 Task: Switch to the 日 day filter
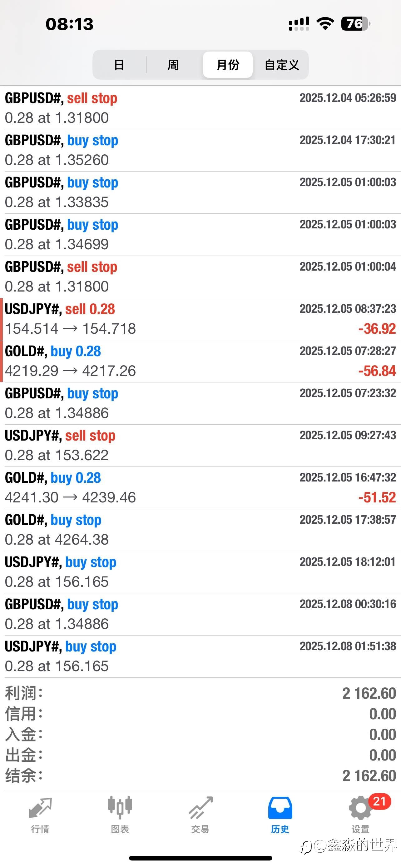(119, 65)
